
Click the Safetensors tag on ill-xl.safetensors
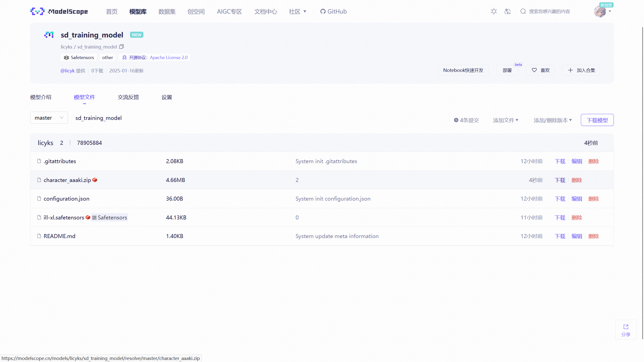coord(110,217)
